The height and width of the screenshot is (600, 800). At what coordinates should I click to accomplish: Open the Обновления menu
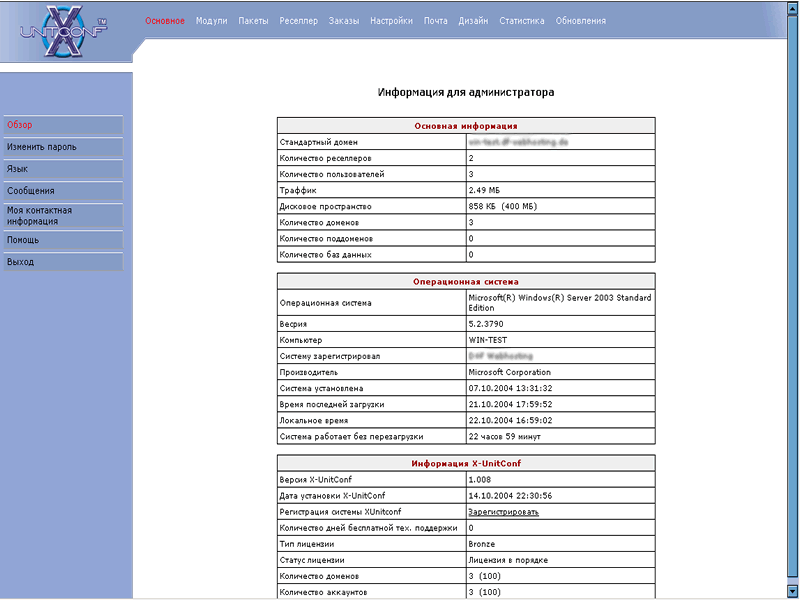point(581,21)
